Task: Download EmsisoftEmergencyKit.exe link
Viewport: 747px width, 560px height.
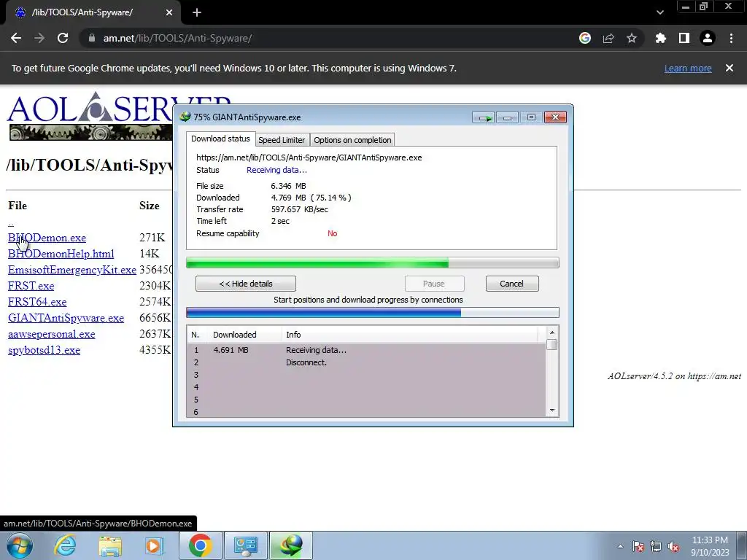Action: click(72, 270)
